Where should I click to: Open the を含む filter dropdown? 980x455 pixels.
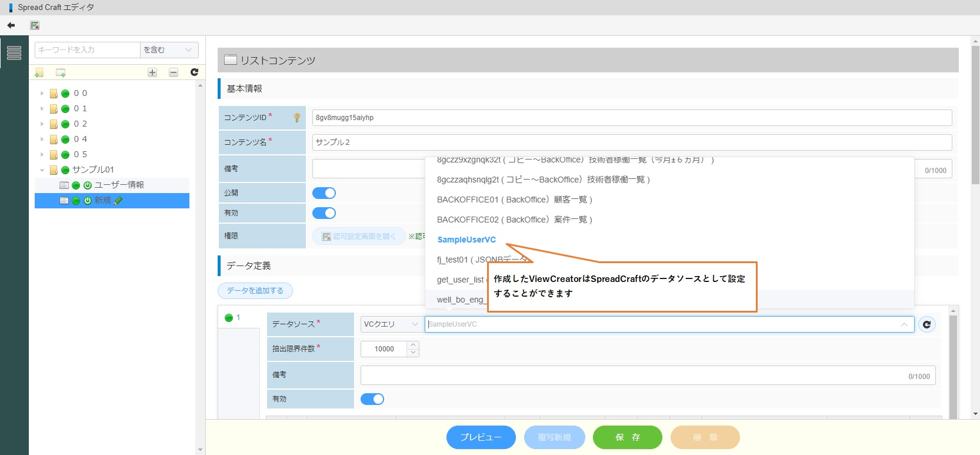169,50
